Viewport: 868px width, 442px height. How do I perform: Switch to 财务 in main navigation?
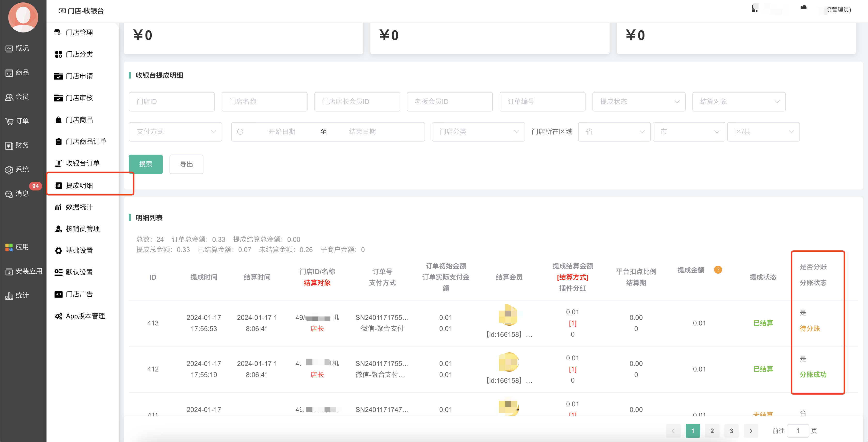point(22,145)
